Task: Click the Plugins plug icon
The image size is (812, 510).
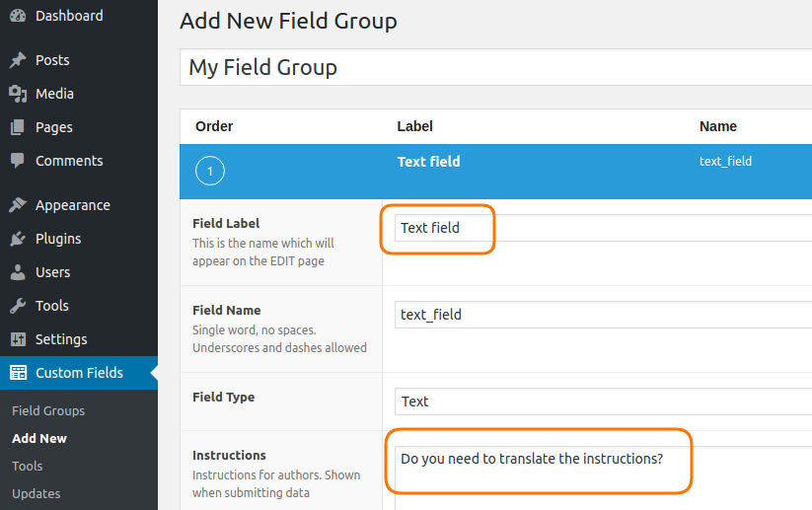Action: (18, 239)
